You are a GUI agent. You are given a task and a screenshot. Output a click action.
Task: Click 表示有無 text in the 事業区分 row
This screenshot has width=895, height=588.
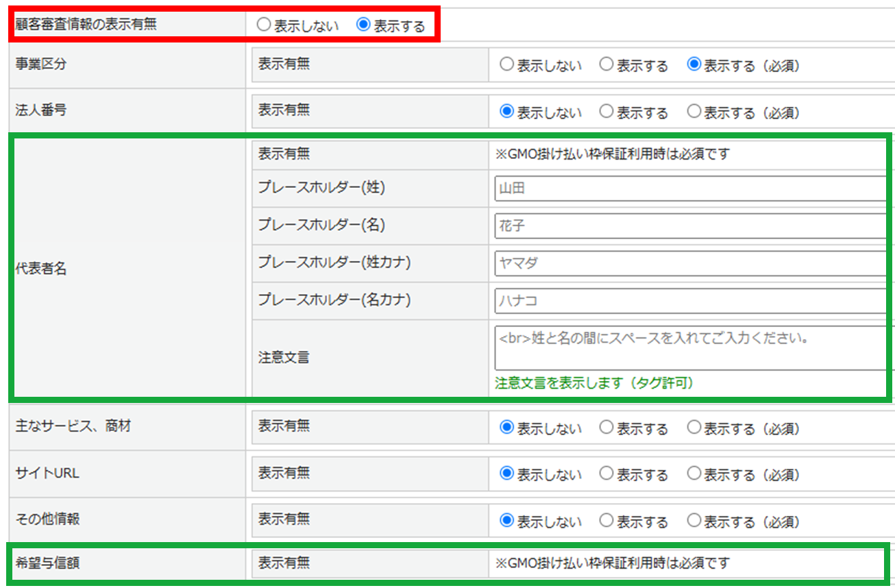pyautogui.click(x=284, y=64)
